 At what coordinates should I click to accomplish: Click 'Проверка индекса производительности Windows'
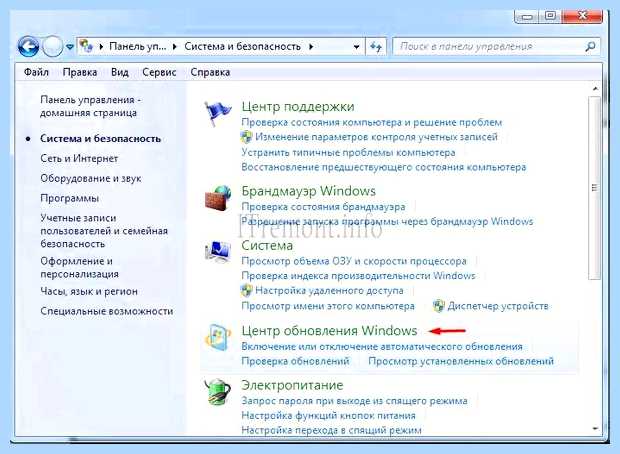(358, 276)
